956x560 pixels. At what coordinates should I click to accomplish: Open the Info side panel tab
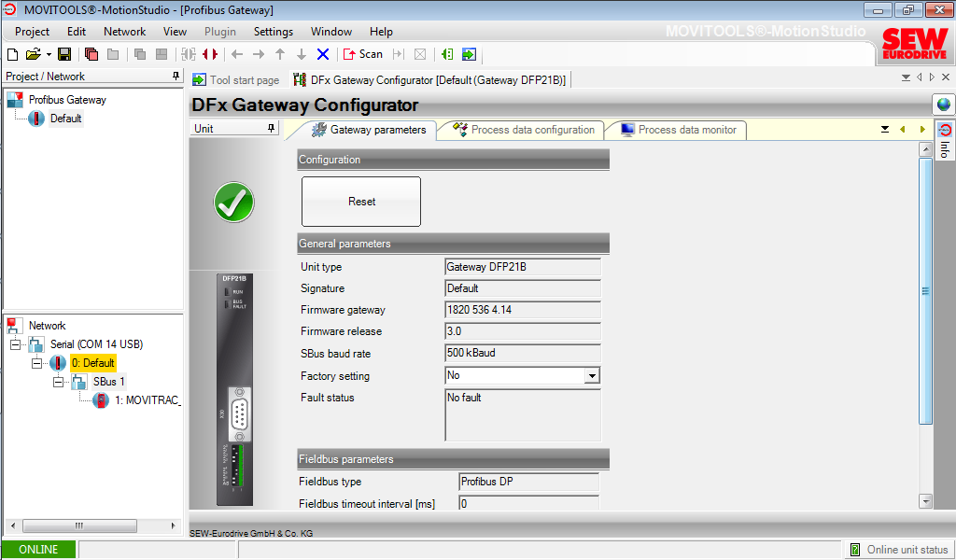(945, 150)
